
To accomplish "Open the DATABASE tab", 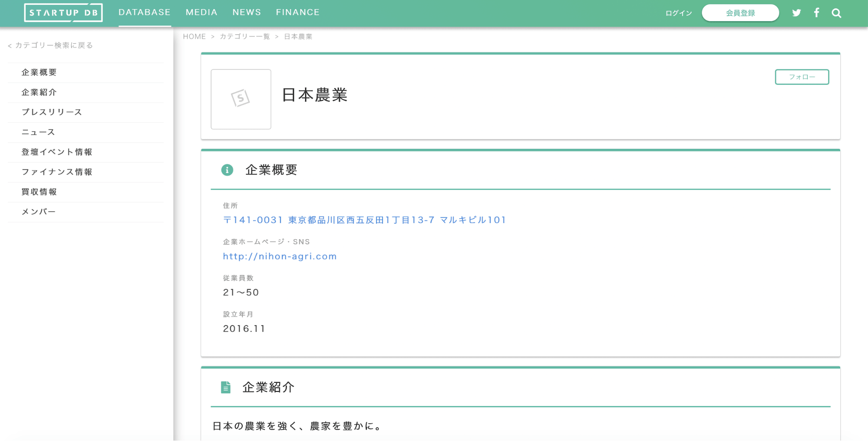I will (145, 13).
